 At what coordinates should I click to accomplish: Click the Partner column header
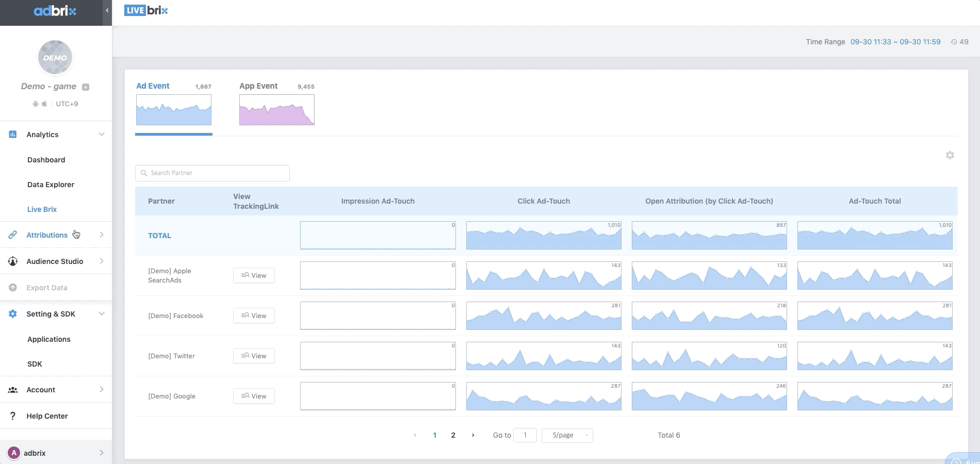coord(161,201)
